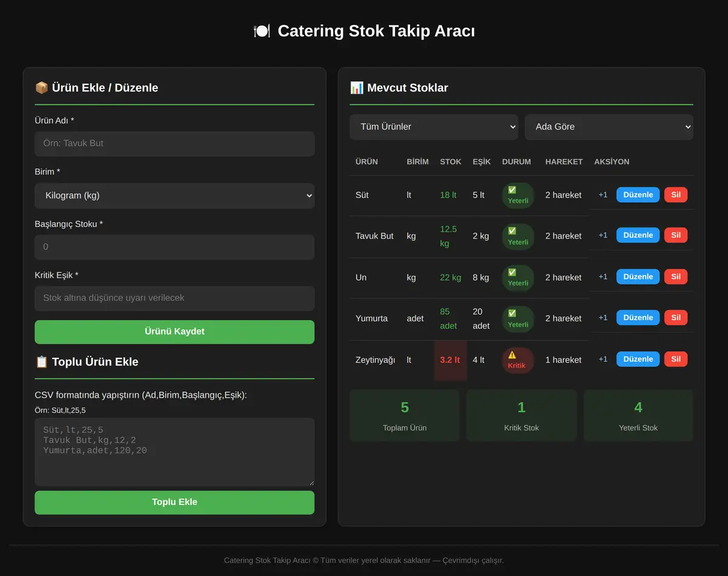The width and height of the screenshot is (728, 576).
Task: Click the +1 button for Zeytinyağı
Action: tap(603, 359)
